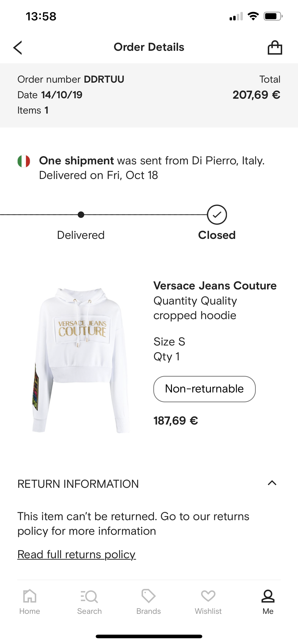Open Search from bottom navigation

tap(89, 596)
